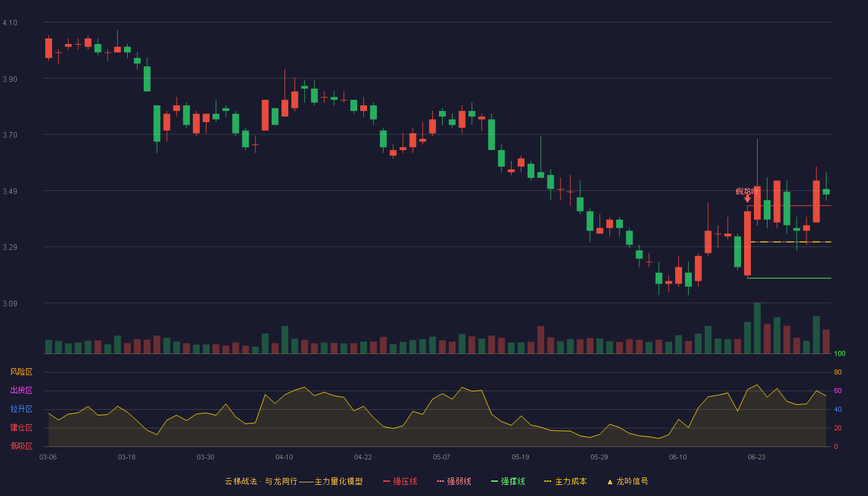Image resolution: width=868 pixels, height=496 pixels.
Task: Select the 拉升区 zone label
Action: click(x=21, y=409)
